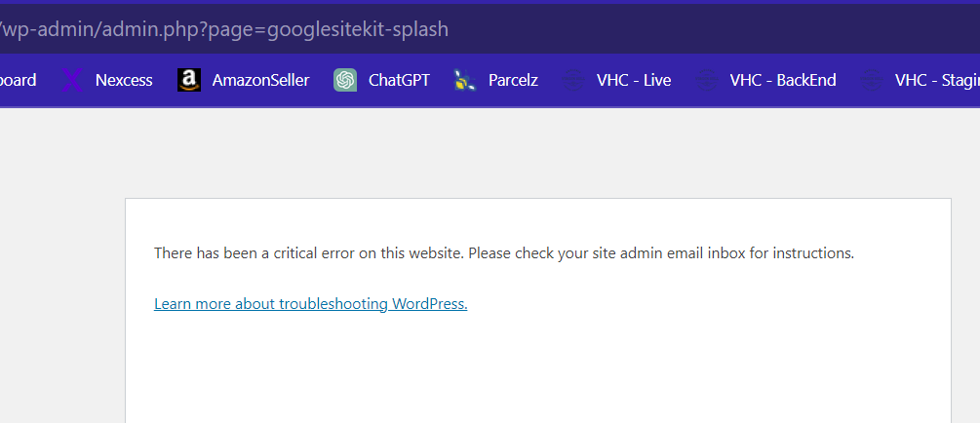Click the critical error message text
This screenshot has width=980, height=423.
point(504,253)
